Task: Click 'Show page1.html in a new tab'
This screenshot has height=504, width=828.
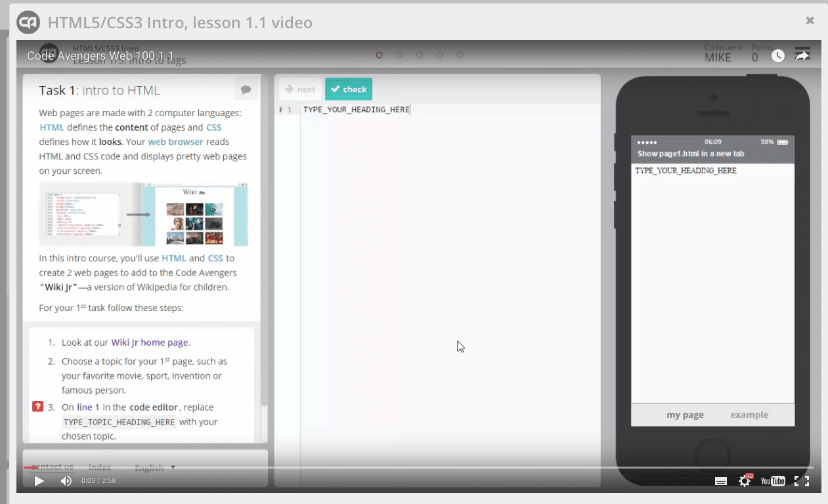Action: (690, 154)
